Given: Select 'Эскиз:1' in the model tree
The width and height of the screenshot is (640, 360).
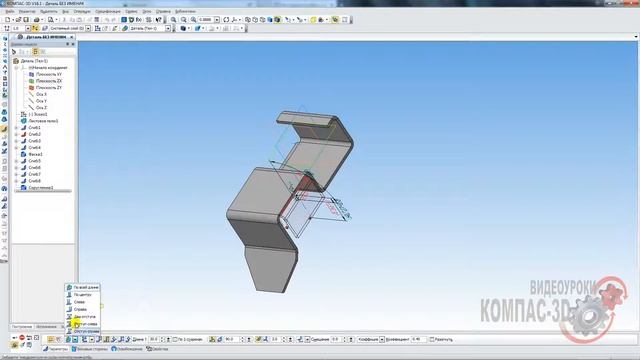Looking at the screenshot, I should [x=38, y=114].
